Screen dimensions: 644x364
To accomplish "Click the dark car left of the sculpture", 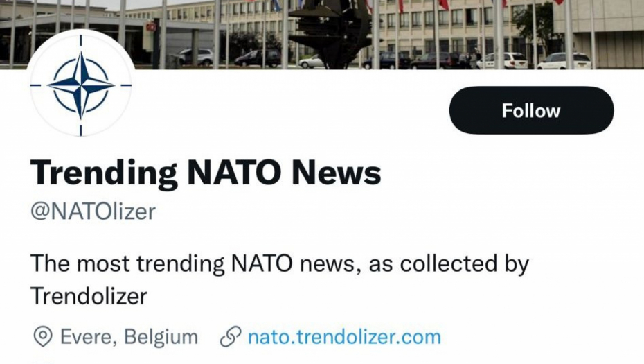I will (256, 58).
